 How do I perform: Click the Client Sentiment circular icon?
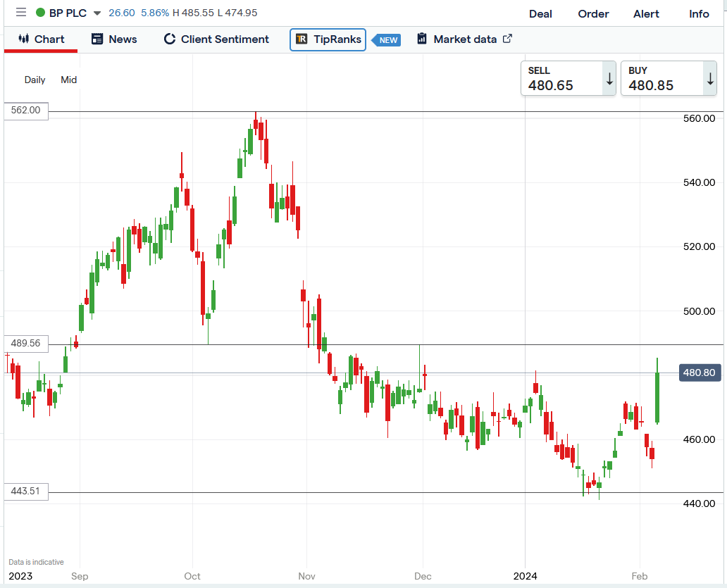click(170, 39)
